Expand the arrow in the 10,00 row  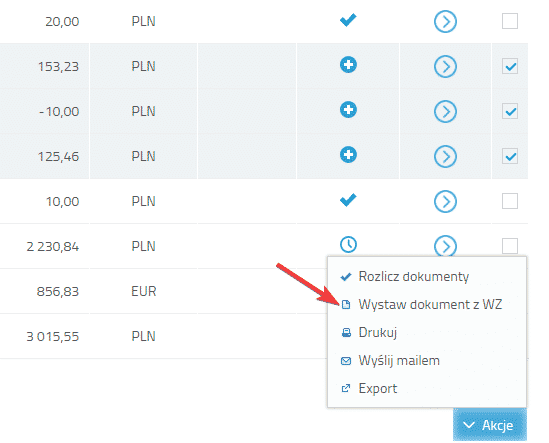tap(445, 202)
